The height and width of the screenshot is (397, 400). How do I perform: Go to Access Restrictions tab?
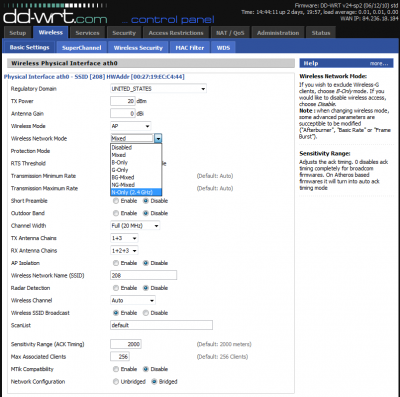[x=176, y=33]
